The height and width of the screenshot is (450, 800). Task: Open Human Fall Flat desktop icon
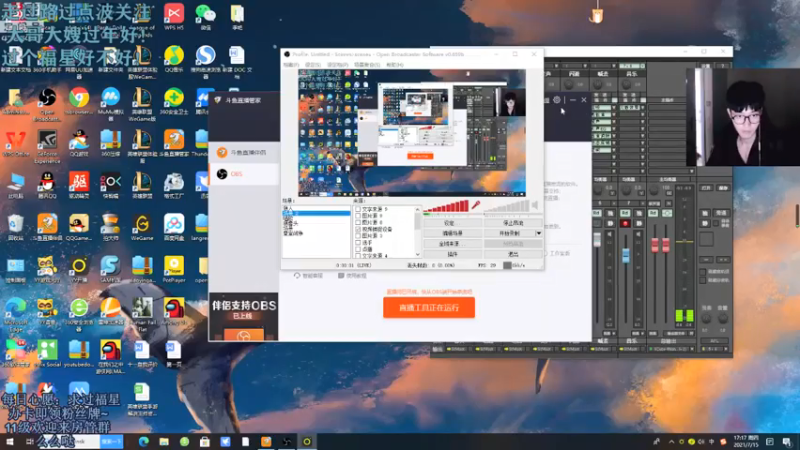[142, 315]
